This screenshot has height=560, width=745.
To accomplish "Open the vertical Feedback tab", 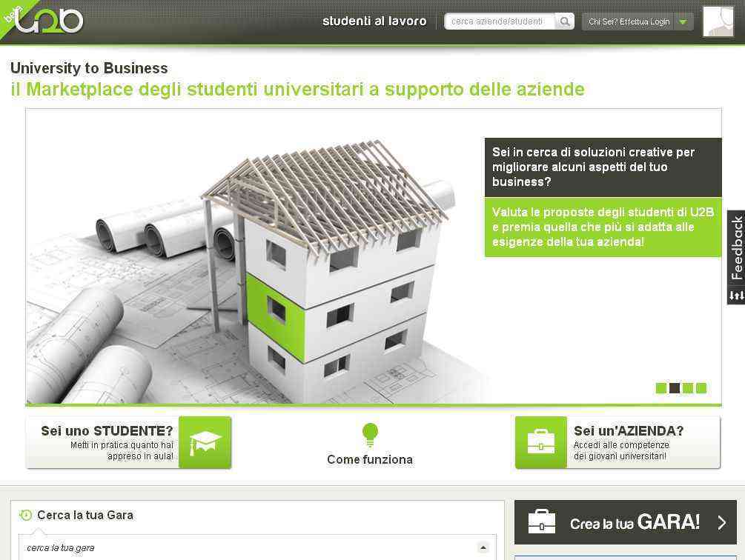I will [x=736, y=257].
